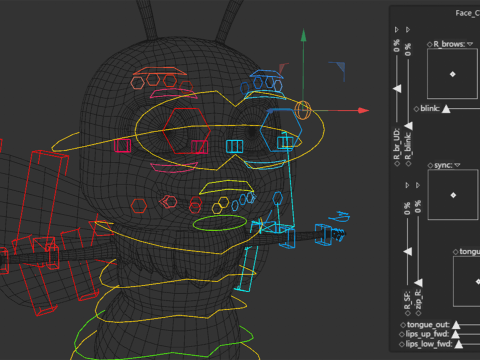Viewport: 480px width, 360px height.
Task: Toggle the R_brows keyframe diamond
Action: tap(430, 44)
